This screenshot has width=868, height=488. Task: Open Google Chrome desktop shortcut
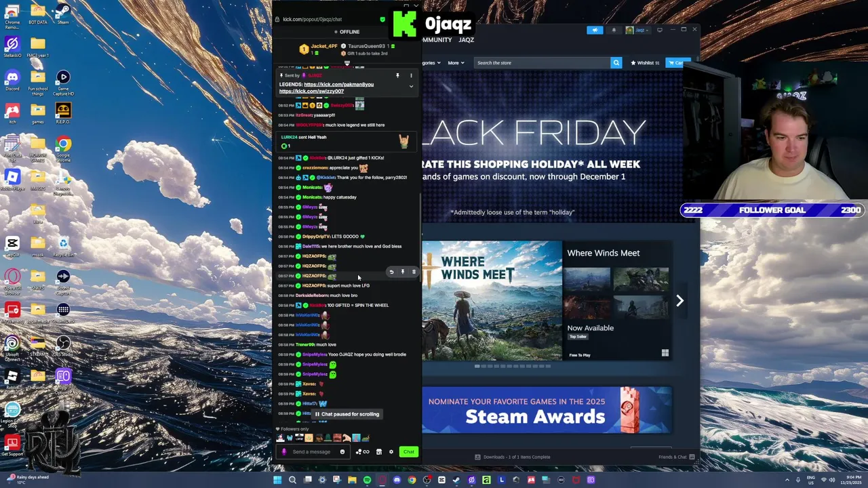[63, 149]
